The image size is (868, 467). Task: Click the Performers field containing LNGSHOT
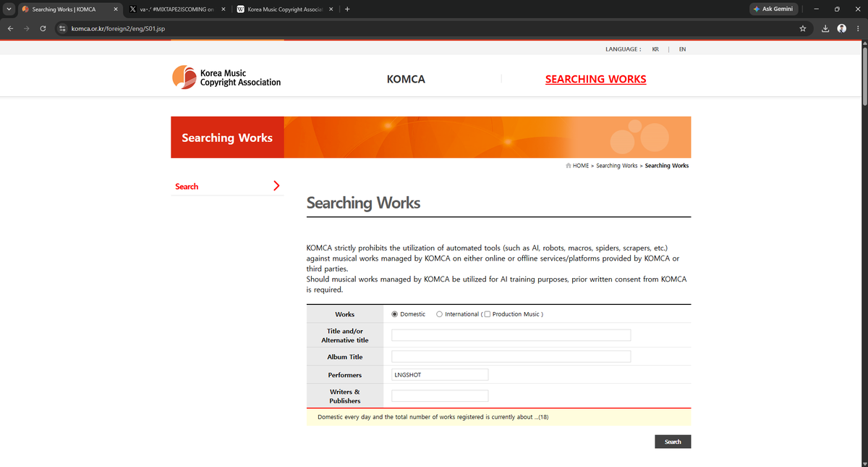(440, 375)
